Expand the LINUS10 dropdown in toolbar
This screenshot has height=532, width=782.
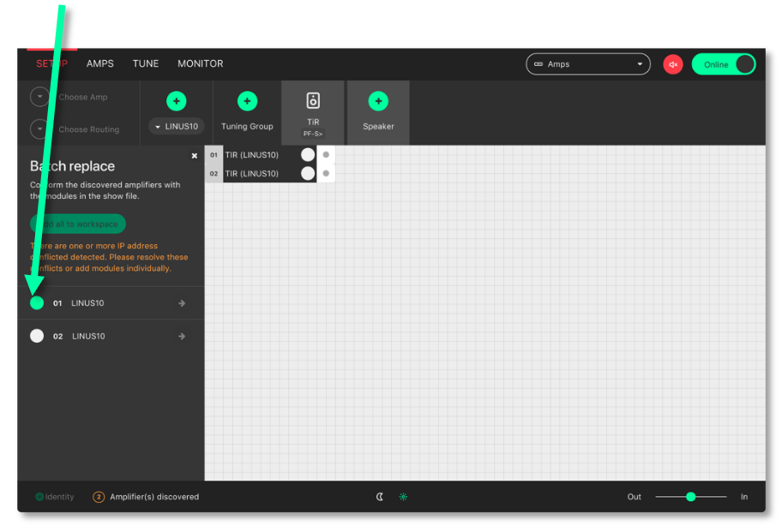coord(177,127)
